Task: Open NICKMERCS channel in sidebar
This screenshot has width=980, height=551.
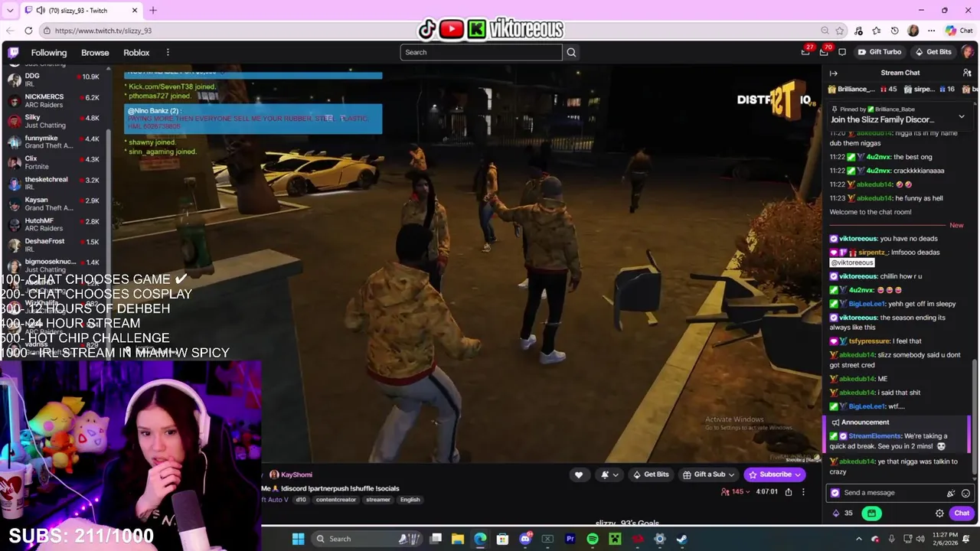Action: click(54, 100)
